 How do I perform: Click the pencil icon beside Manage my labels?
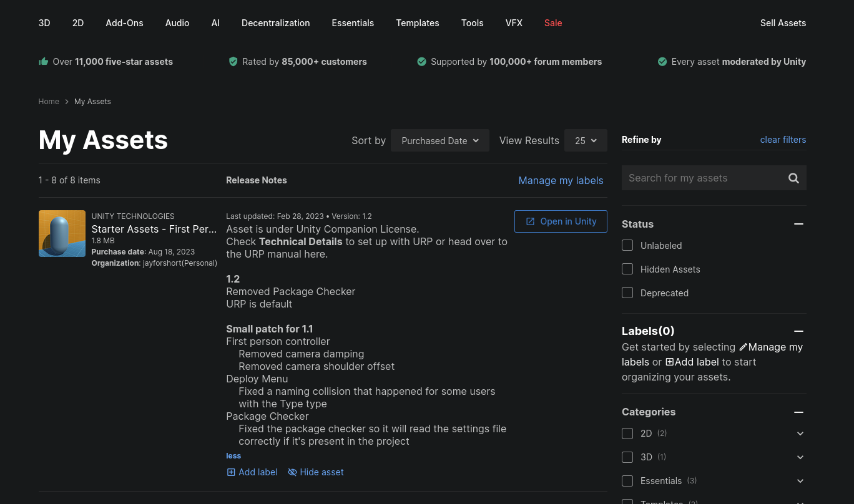coord(743,347)
